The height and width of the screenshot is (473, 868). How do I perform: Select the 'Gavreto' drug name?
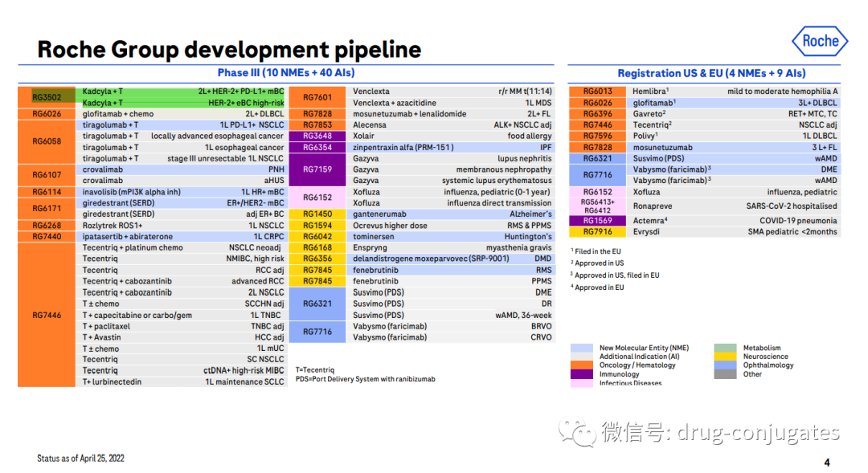649,114
